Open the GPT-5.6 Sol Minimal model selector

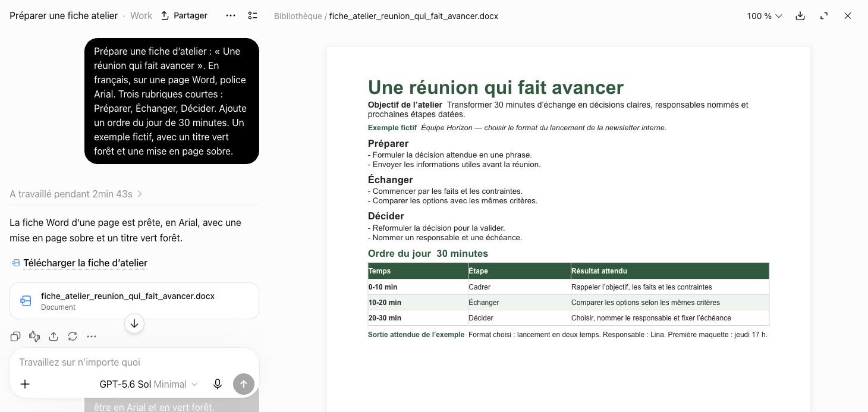(x=148, y=384)
